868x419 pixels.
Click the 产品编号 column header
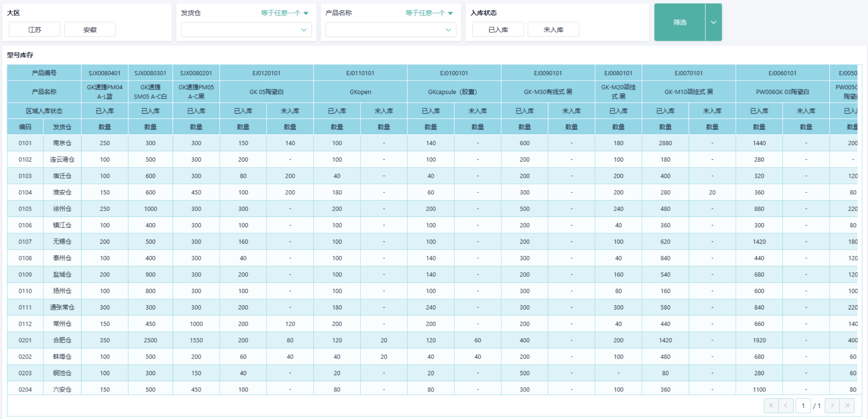(x=44, y=73)
